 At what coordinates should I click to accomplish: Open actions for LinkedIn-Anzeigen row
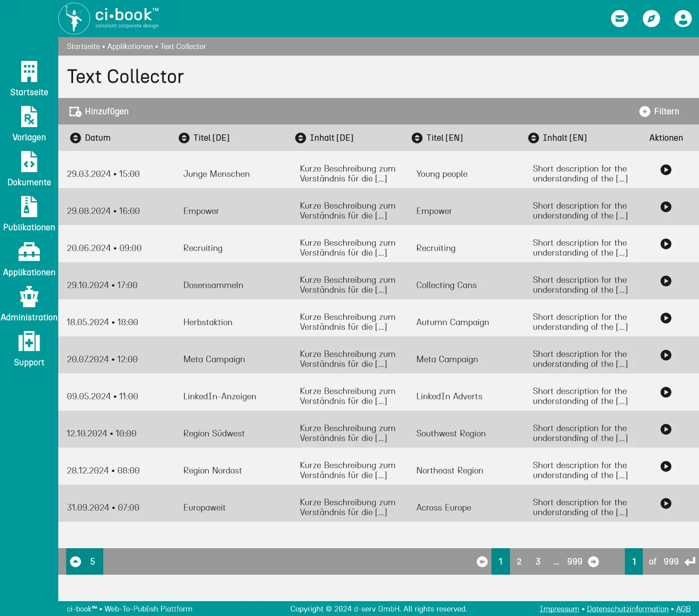(x=666, y=392)
